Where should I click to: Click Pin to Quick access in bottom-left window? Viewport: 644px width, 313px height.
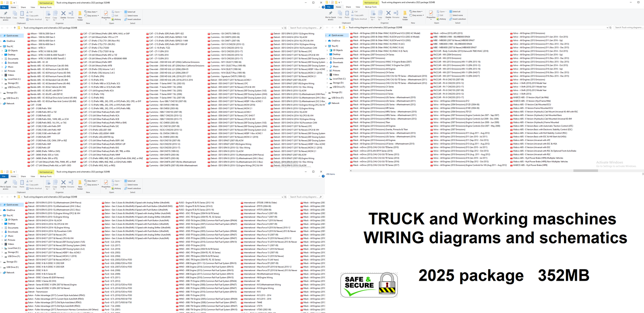(x=6, y=184)
